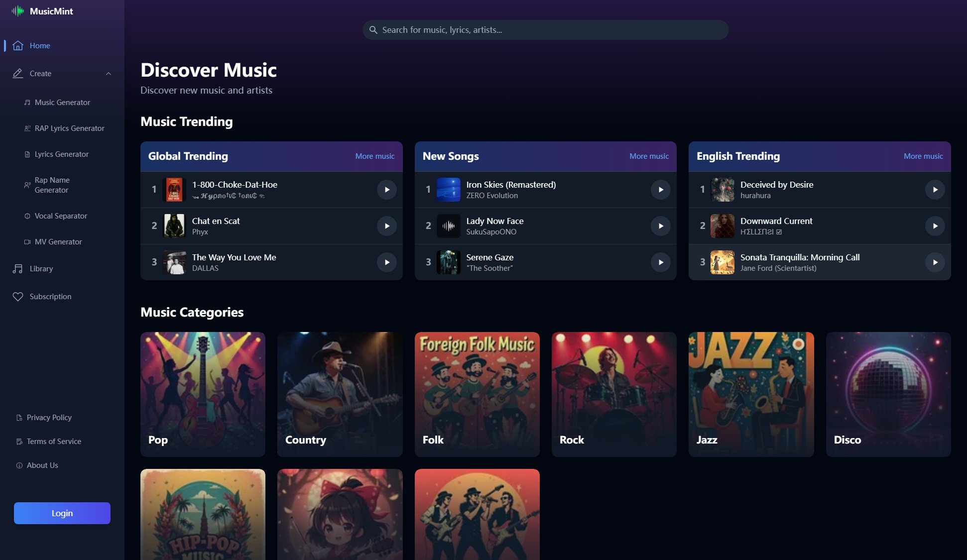967x560 pixels.
Task: Click the Login button
Action: [62, 513]
